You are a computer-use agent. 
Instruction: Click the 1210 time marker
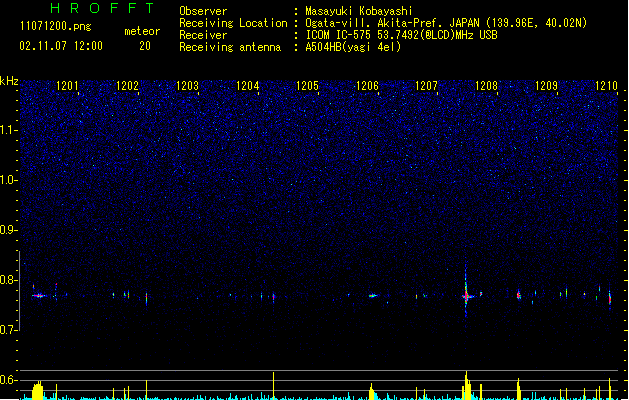607,86
